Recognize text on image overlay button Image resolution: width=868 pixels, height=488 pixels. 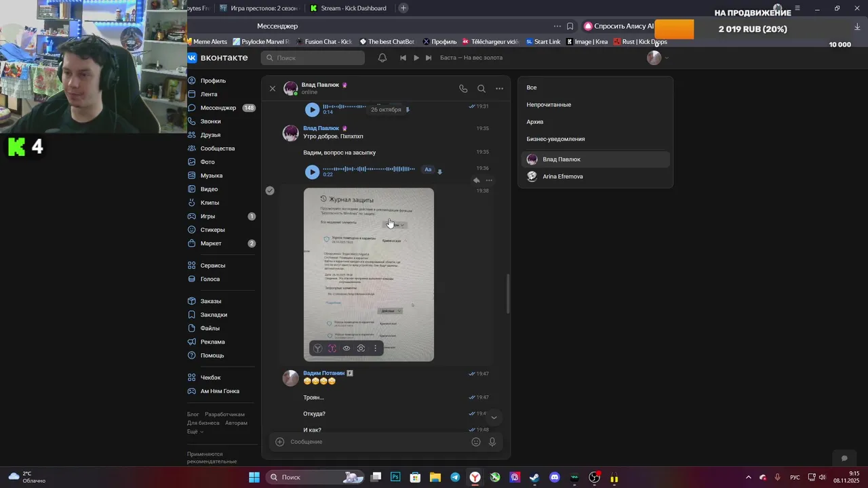(332, 348)
